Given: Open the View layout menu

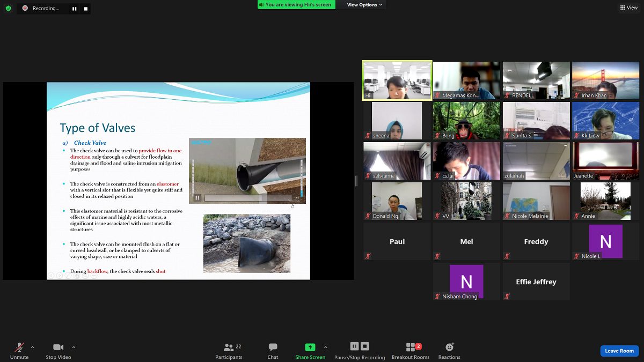Looking at the screenshot, I should 629,8.
